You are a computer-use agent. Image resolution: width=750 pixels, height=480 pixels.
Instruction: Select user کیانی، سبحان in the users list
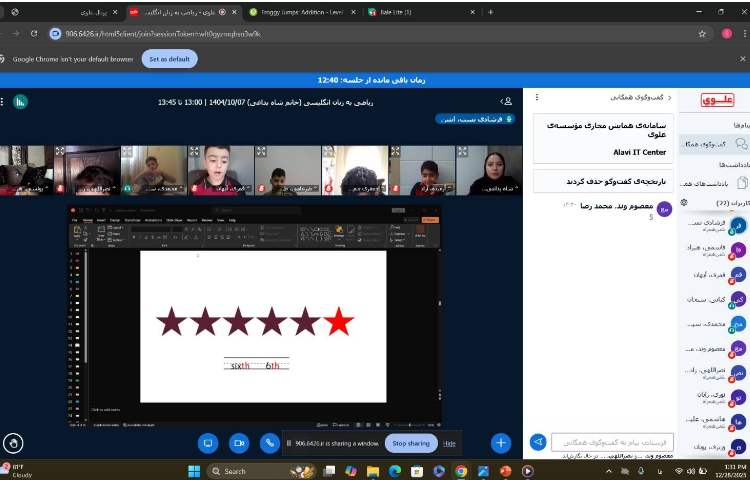[x=714, y=300]
